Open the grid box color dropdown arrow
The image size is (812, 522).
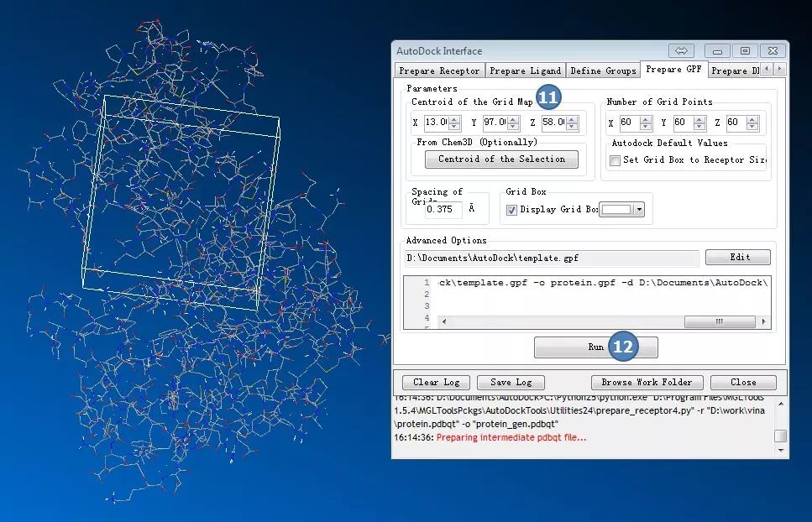point(639,210)
